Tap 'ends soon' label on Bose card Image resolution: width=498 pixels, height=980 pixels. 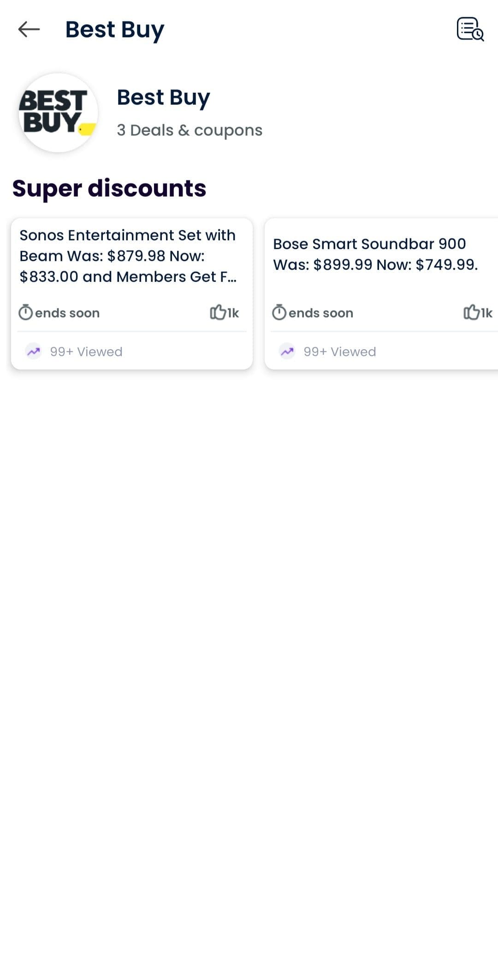(x=321, y=313)
